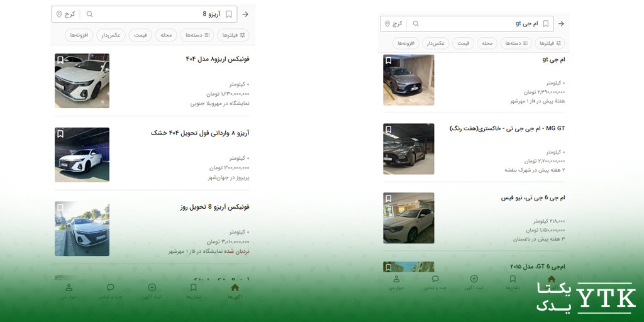This screenshot has width=644, height=322.
Task: Click ۲۱۸,۰۰۰ کیلومتر mileage text
Action: [x=549, y=221]
